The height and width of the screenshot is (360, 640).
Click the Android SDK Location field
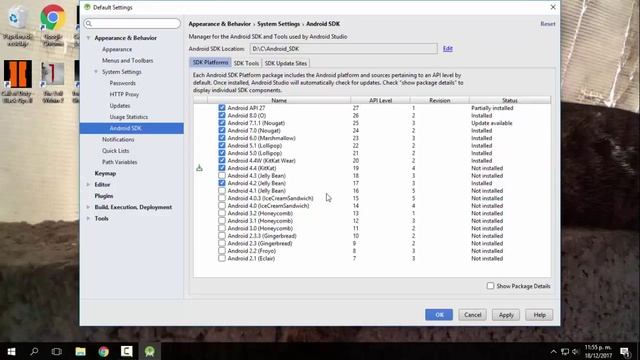click(x=343, y=49)
